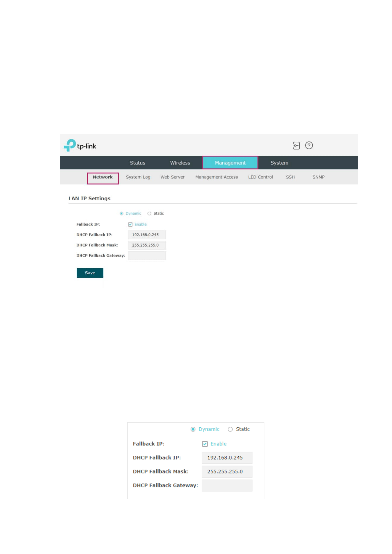Image resolution: width=392 pixels, height=554 pixels.
Task: Open the System Log sub-tab
Action: (x=138, y=177)
